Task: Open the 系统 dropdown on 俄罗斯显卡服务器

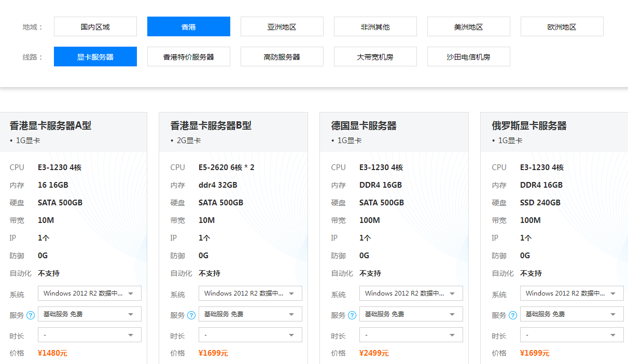Action: [x=571, y=293]
